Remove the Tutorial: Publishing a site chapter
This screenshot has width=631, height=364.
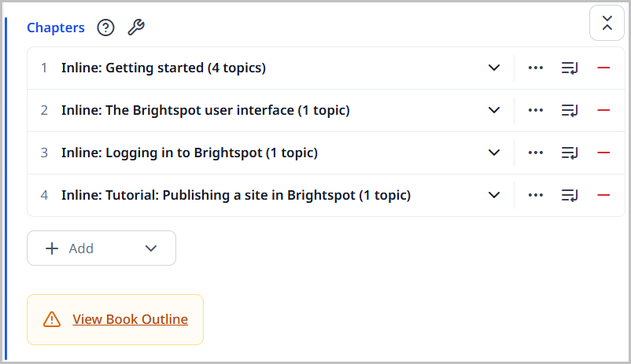tap(603, 195)
